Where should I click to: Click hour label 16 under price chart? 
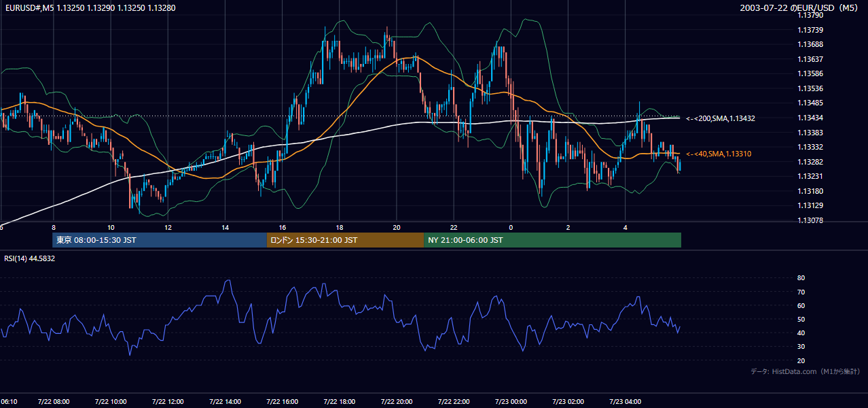282,227
